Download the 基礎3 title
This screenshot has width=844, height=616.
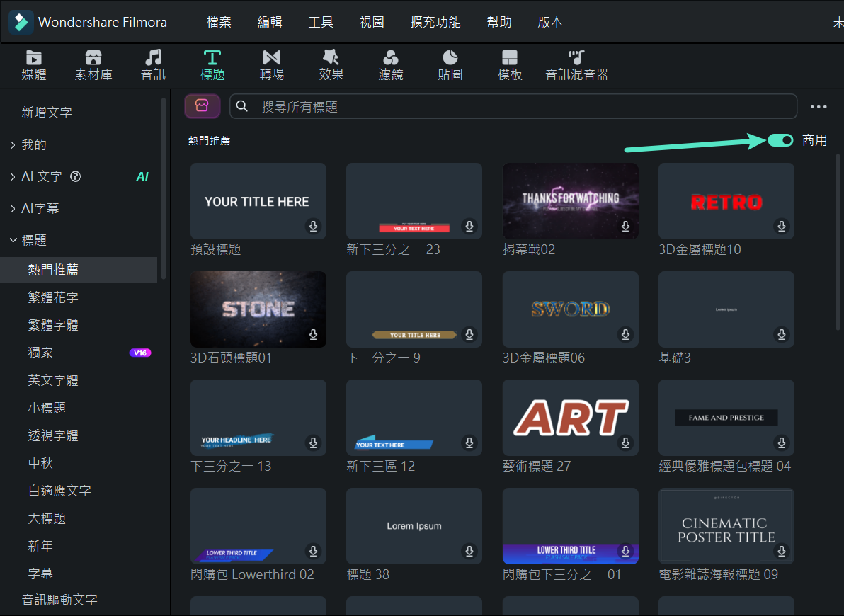782,334
